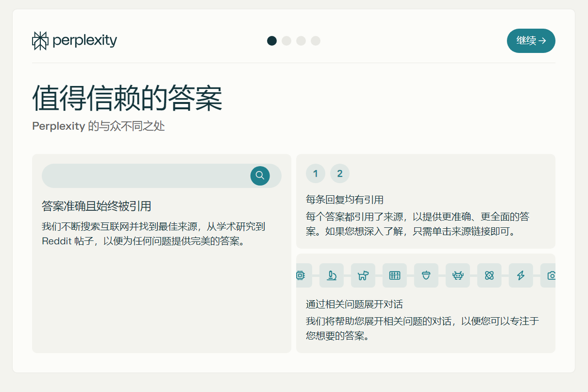Viewport: 588px width, 392px height.
Task: Jump to the second onboarding step dot
Action: pos(286,41)
